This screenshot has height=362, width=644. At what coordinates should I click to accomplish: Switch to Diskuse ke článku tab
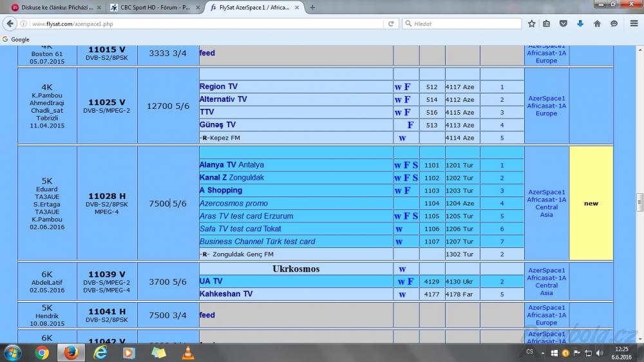[x=55, y=7]
